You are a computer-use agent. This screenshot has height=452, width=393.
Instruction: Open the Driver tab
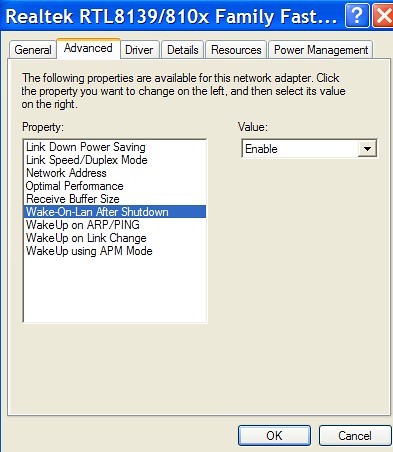point(139,50)
